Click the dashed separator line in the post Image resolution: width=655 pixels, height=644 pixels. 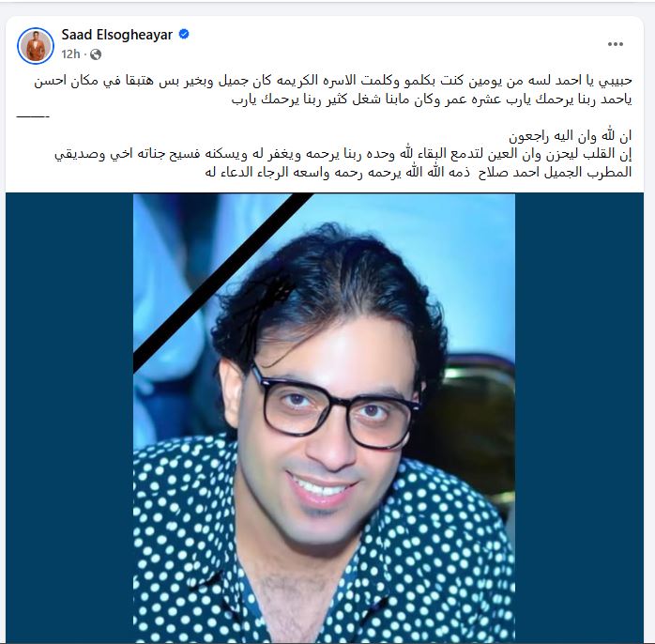pos(33,116)
